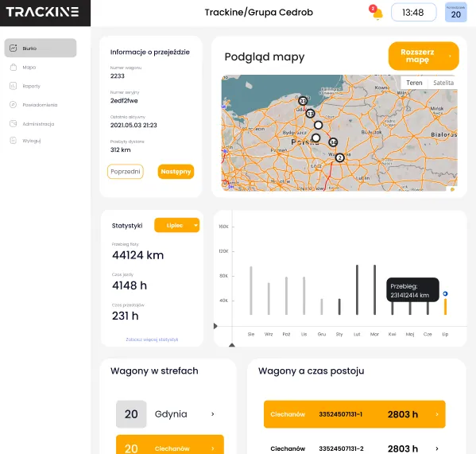Click the Powiadomienia circular icon
This screenshot has height=454, width=476.
coord(13,105)
